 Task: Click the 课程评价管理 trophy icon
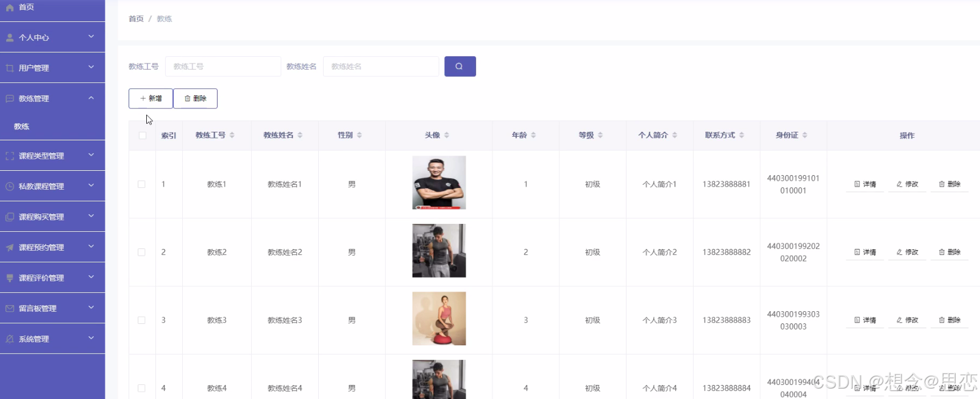10,278
